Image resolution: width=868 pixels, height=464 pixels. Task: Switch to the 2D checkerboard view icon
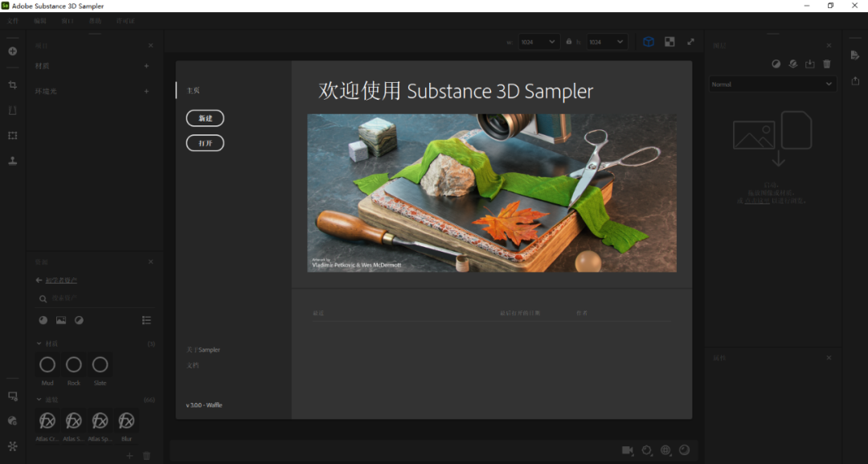tap(669, 42)
